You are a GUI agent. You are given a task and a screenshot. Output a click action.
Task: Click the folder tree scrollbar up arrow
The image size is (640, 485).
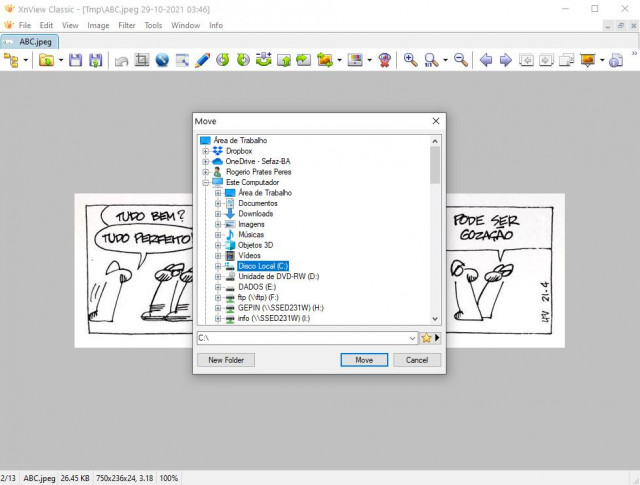click(x=435, y=141)
